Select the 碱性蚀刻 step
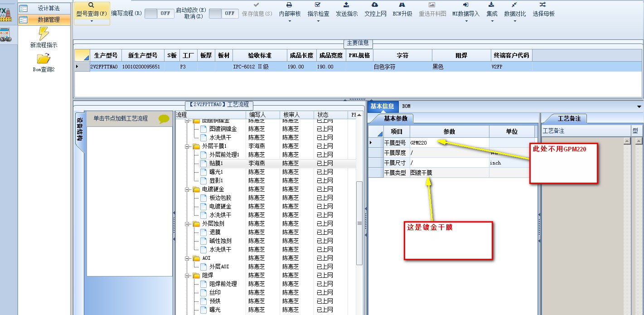 (x=220, y=241)
